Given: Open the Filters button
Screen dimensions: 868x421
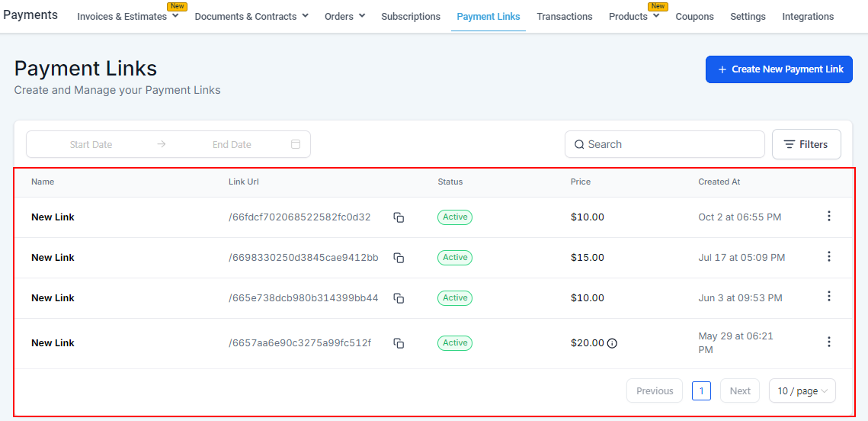Looking at the screenshot, I should (x=806, y=144).
